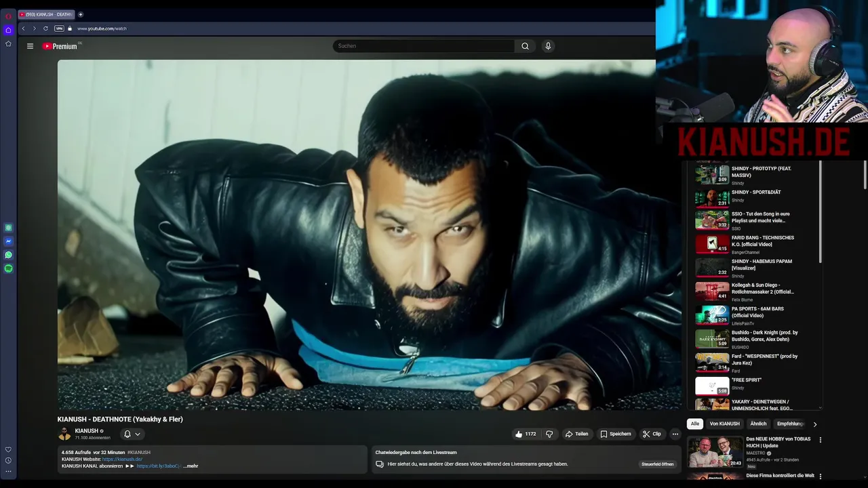Open Spotify in the Opera sidebar

tap(8, 268)
